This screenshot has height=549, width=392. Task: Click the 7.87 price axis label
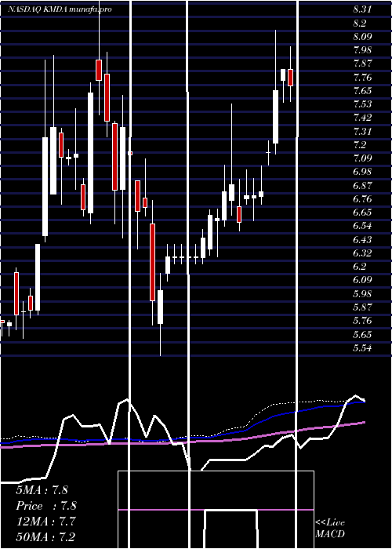(x=362, y=64)
